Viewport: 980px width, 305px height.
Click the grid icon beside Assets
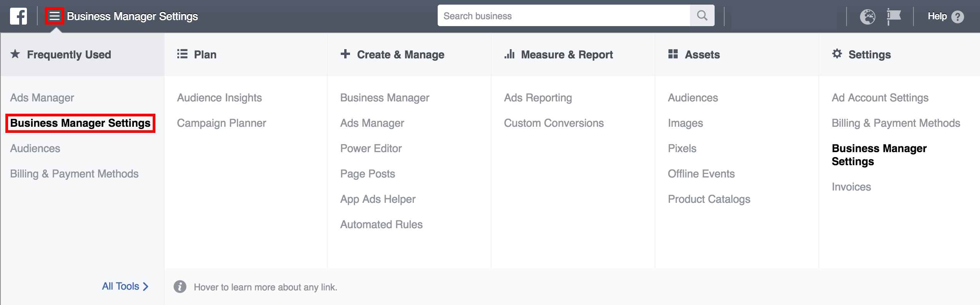[673, 54]
